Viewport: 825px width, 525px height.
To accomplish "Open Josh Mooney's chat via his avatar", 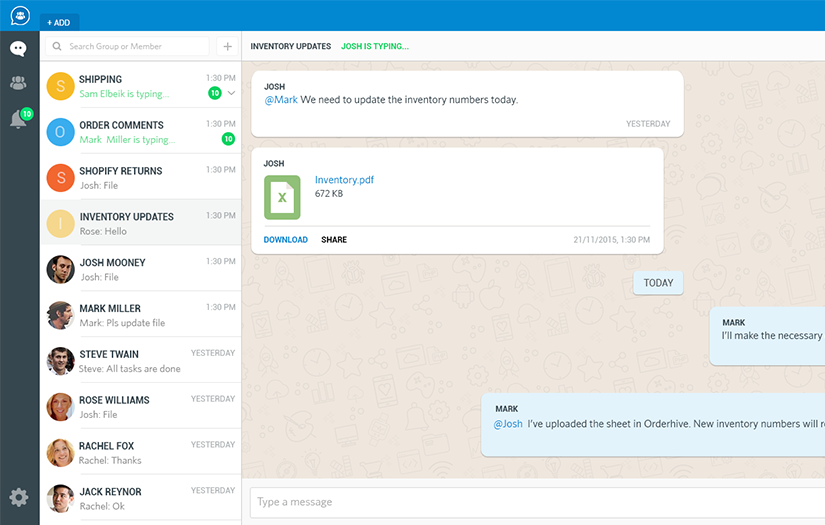I will coord(61,269).
